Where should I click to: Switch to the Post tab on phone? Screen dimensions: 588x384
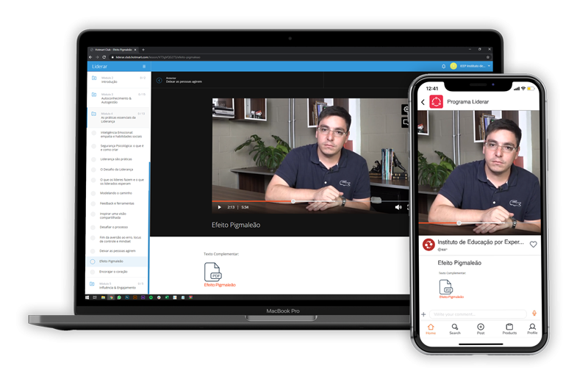coord(481,329)
